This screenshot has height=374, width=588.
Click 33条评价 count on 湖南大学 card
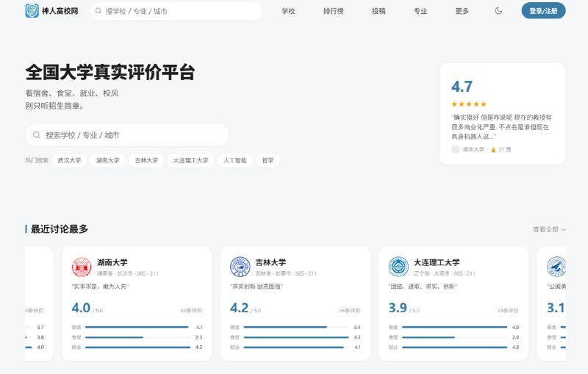tap(191, 310)
